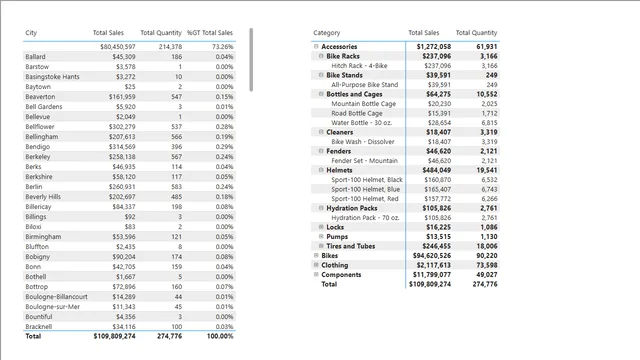This screenshot has width=640, height=360.
Task: Select the Beaverton city row
Action: pos(129,97)
